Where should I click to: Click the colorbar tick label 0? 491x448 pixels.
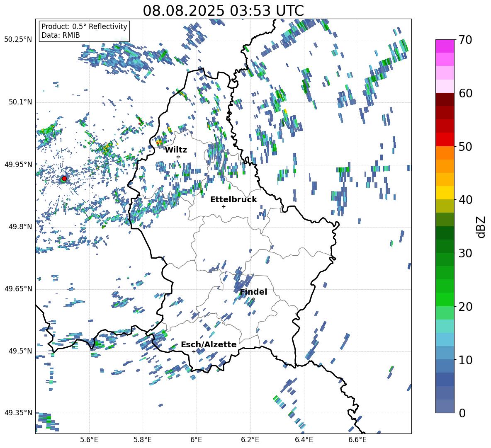click(462, 413)
